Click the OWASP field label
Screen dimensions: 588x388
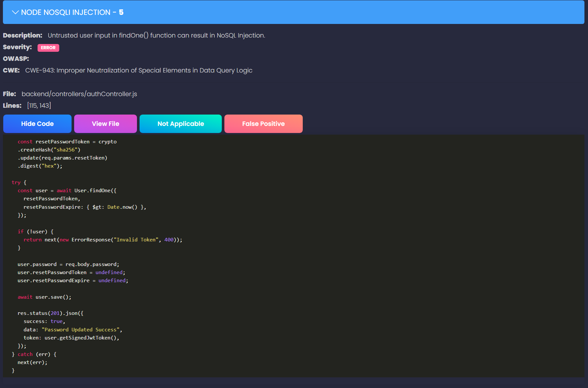(16, 59)
